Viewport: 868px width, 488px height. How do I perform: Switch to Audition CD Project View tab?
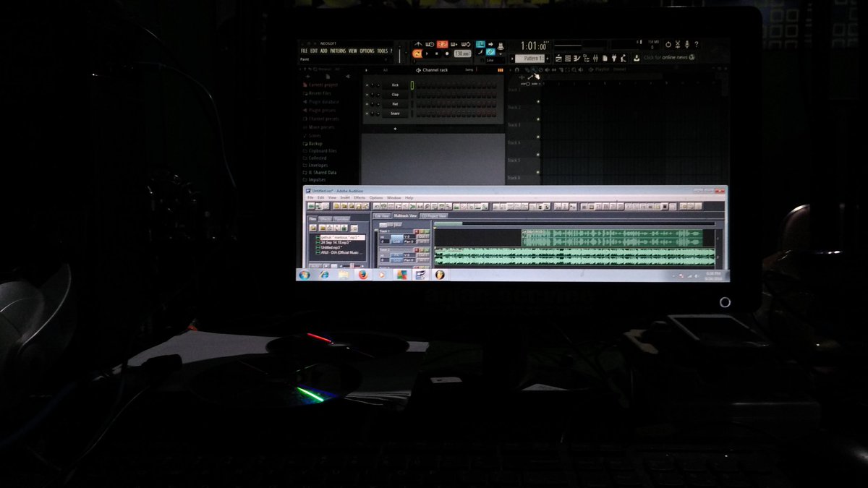[x=434, y=215]
